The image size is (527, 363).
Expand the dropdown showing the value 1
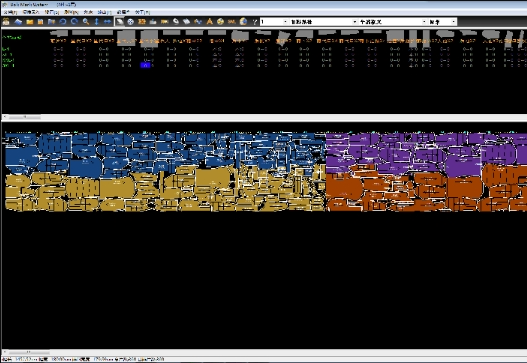click(x=274, y=22)
